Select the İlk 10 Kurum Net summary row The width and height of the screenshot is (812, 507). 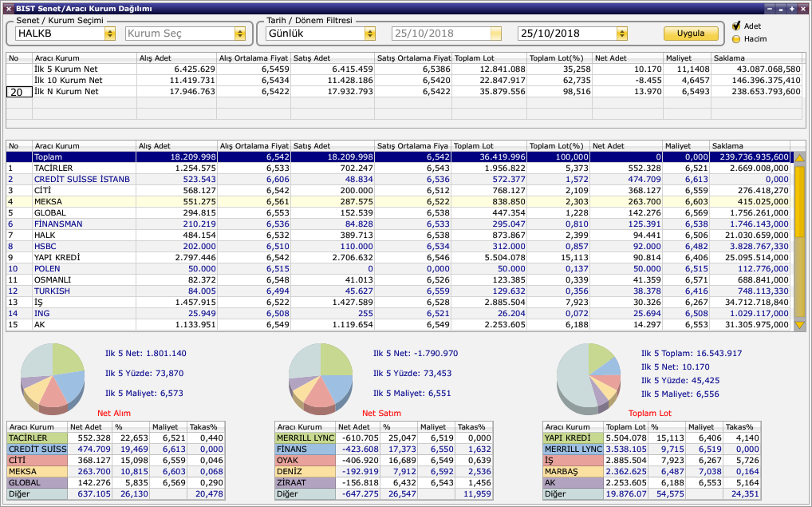(x=404, y=81)
